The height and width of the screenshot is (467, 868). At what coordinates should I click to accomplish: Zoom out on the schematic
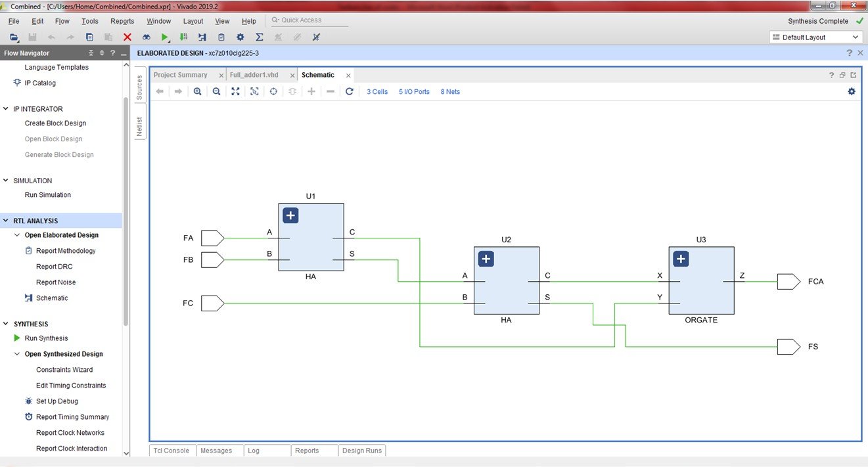[x=216, y=91]
